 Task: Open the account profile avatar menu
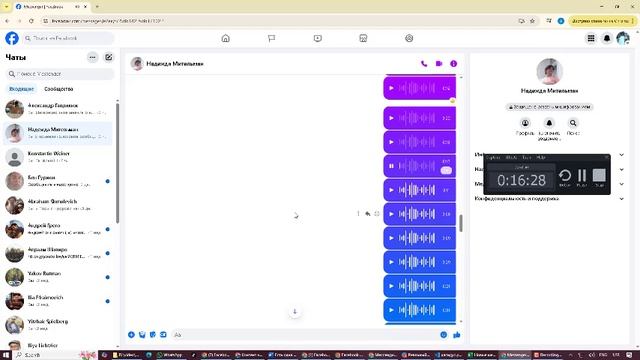click(x=623, y=38)
